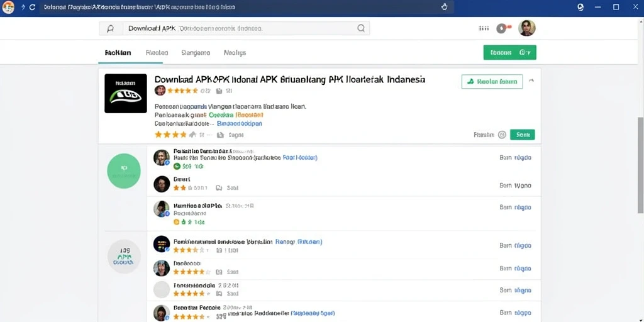The width and height of the screenshot is (644, 322).
Task: Click the "Bam Wano" link in the "Gwart" row
Action: tap(516, 186)
